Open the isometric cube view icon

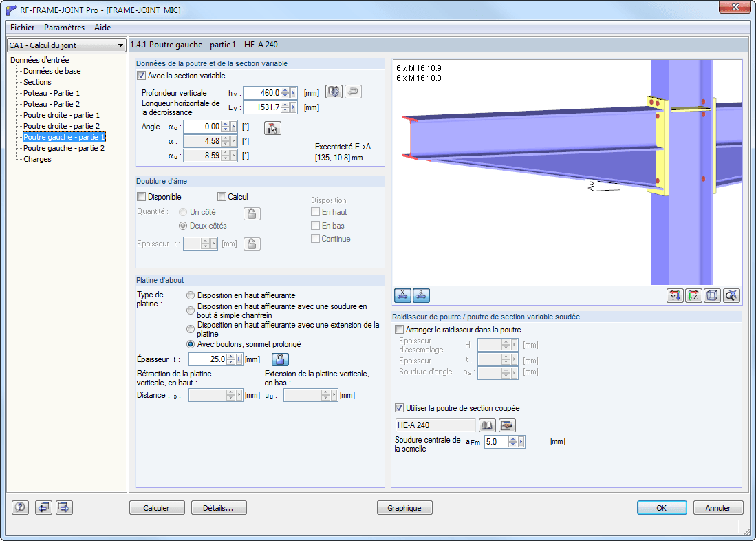713,295
